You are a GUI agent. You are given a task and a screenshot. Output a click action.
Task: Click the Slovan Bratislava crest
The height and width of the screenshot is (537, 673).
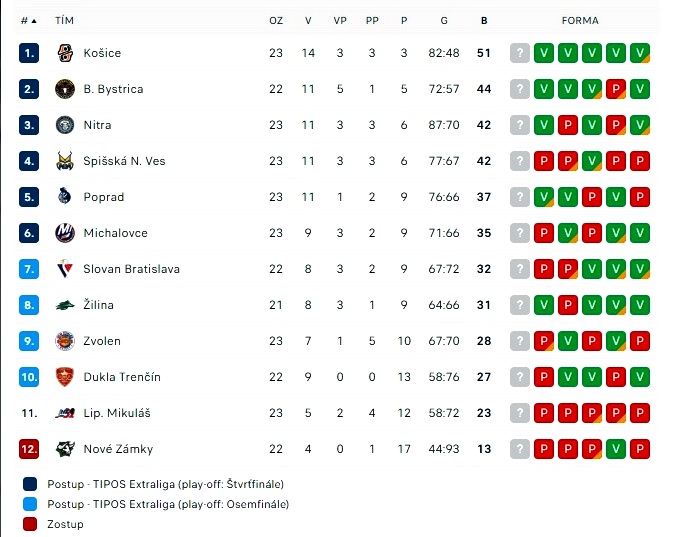pos(65,269)
